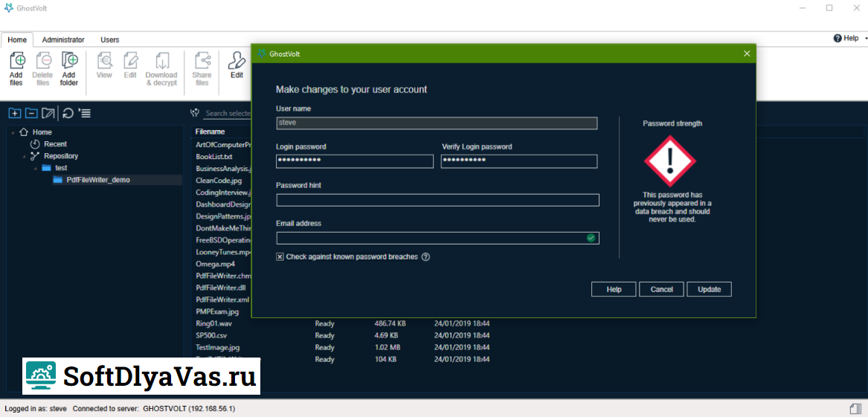Click the Add folder toolbar icon
868x417 pixels.
[69, 59]
